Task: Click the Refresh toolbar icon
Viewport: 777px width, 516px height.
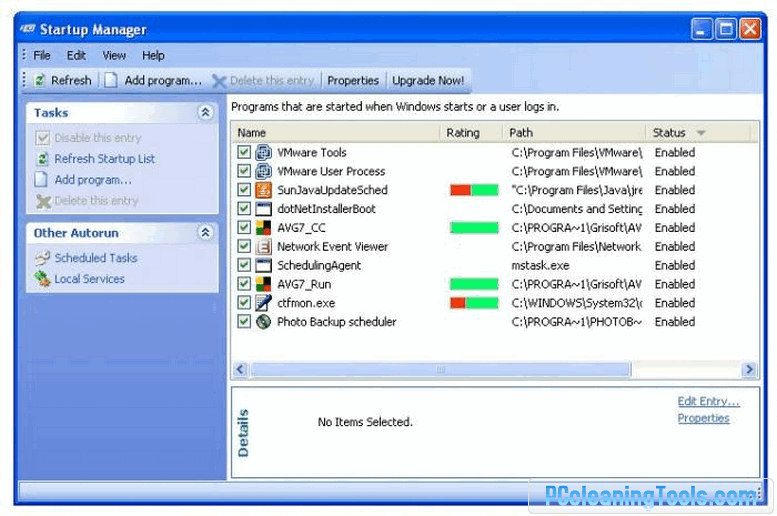Action: [41, 80]
